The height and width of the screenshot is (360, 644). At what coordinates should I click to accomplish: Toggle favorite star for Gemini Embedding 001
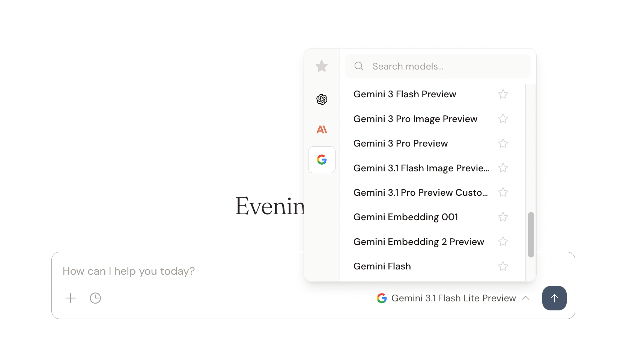pyautogui.click(x=503, y=217)
